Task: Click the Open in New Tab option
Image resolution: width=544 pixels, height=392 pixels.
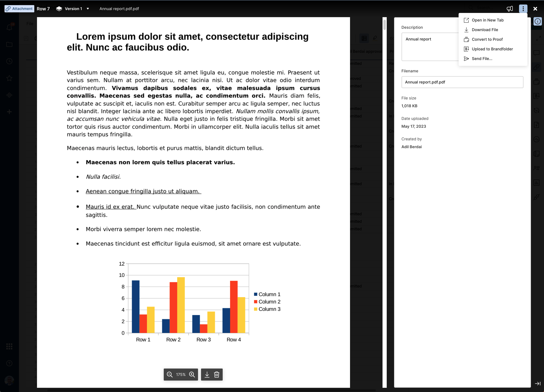Action: pos(488,20)
